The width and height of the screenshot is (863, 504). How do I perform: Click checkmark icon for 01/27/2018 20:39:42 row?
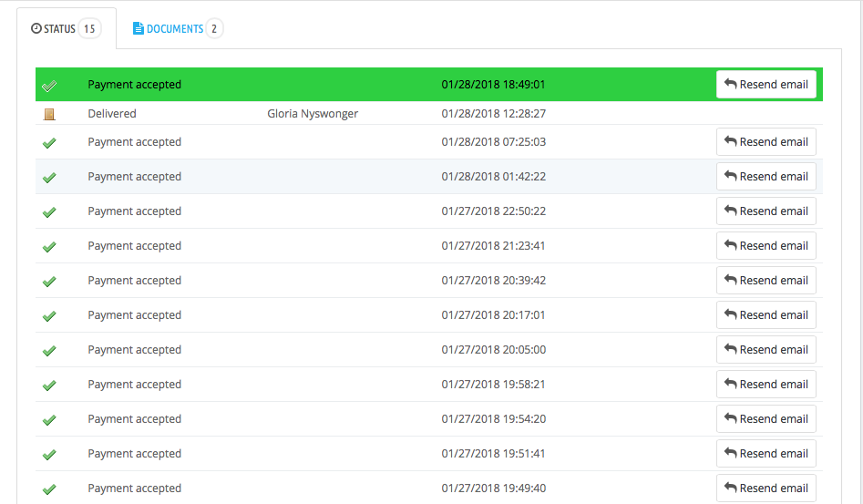tap(49, 282)
